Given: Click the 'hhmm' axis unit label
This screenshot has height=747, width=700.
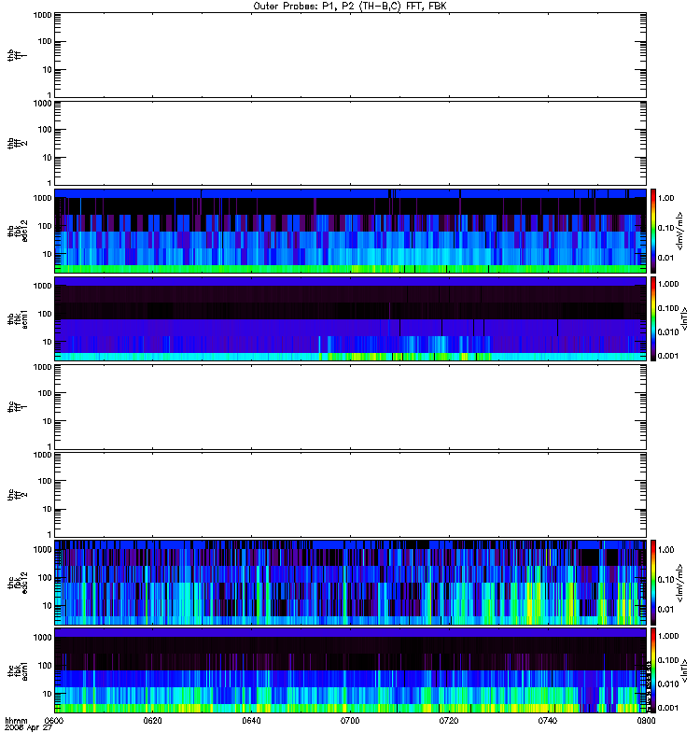Looking at the screenshot, I should click(16, 720).
